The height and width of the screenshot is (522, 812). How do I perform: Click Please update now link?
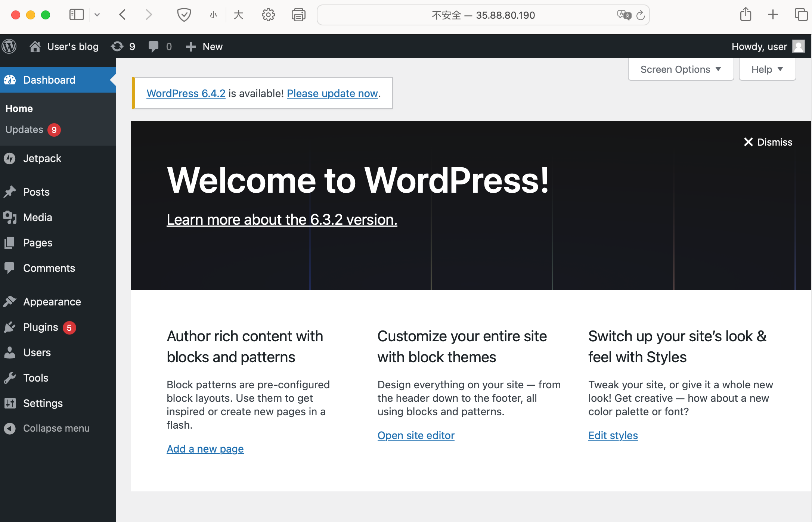click(332, 93)
